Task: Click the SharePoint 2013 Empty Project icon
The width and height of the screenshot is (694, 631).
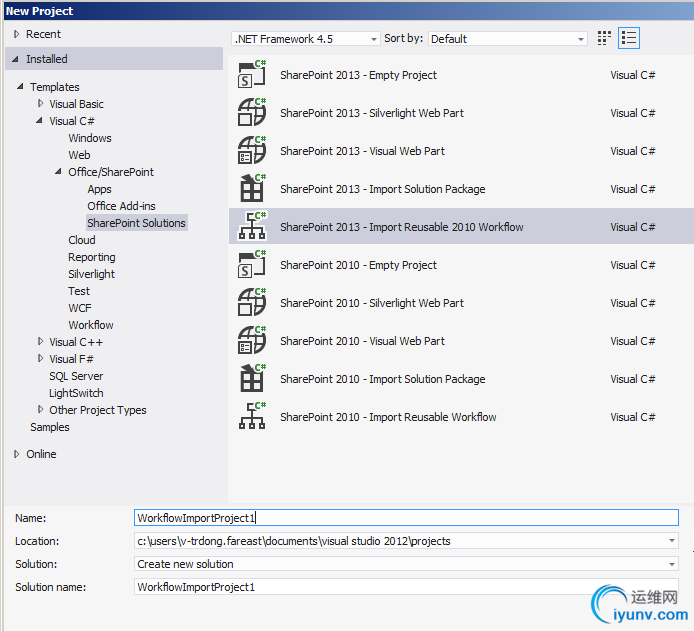Action: pyautogui.click(x=252, y=74)
